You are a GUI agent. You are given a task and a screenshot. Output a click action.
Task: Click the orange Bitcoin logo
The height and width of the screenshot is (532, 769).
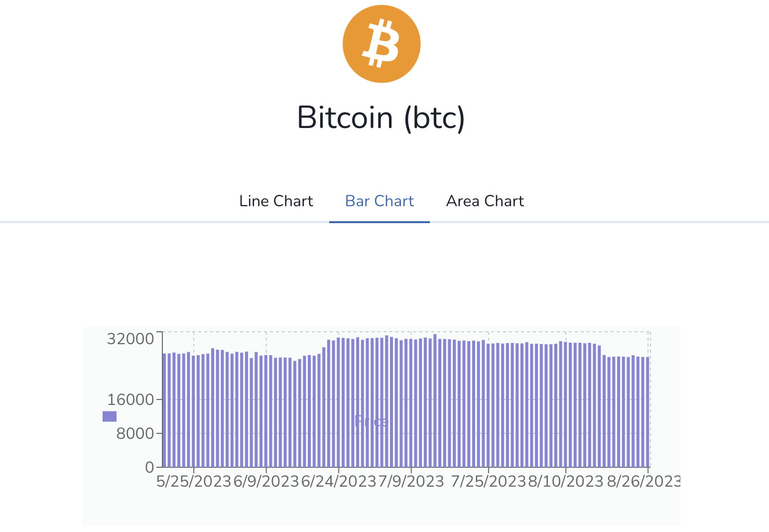(x=382, y=44)
